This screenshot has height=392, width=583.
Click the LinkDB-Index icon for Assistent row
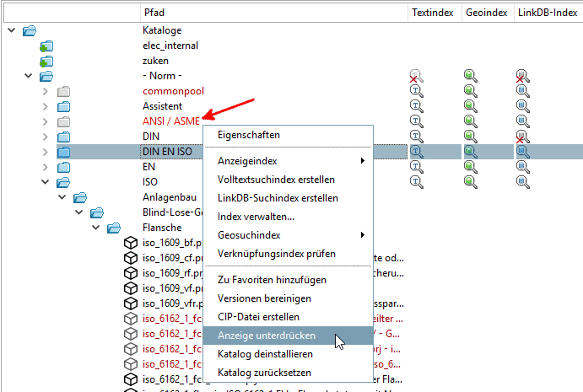point(523,106)
